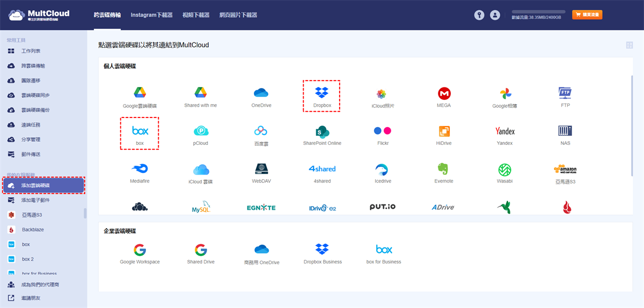
Task: Click the data traffic usage bar
Action: pyautogui.click(x=538, y=11)
